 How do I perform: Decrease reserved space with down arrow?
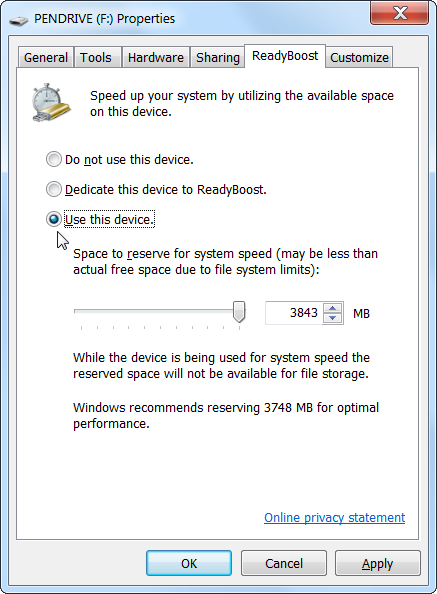pos(332,318)
